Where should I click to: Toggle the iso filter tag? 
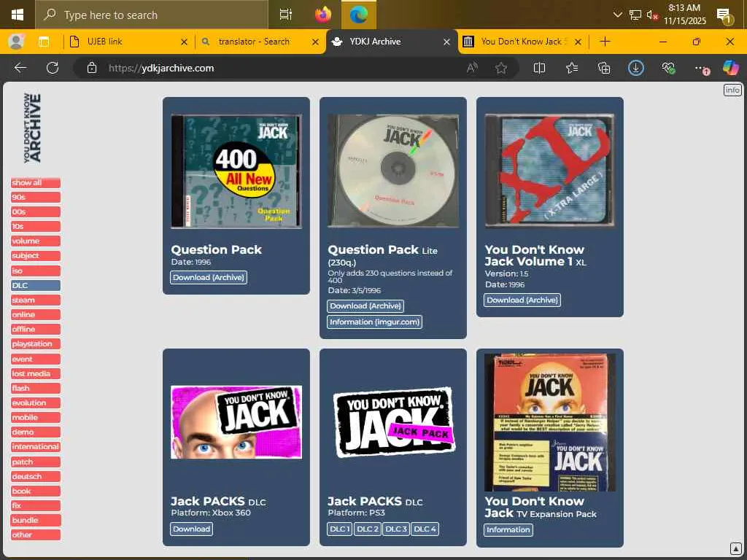point(36,271)
